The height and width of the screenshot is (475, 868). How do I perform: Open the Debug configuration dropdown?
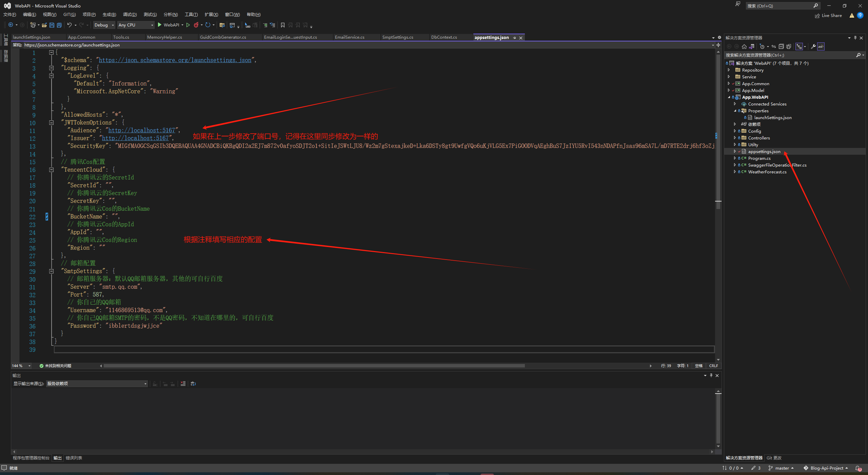104,25
